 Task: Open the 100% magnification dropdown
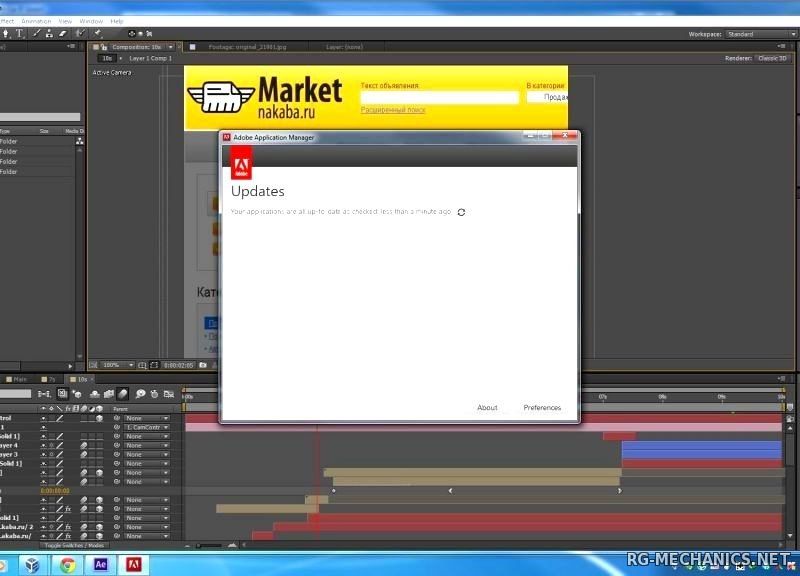point(118,365)
